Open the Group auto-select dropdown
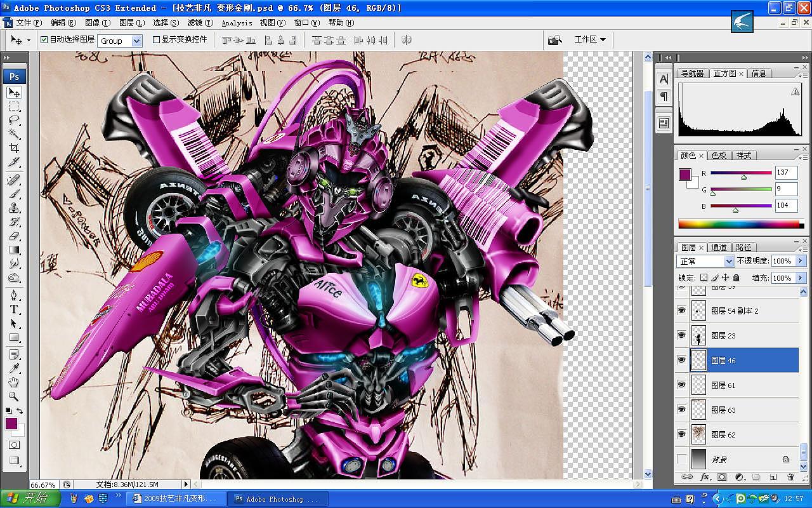The width and height of the screenshot is (812, 508). [120, 41]
